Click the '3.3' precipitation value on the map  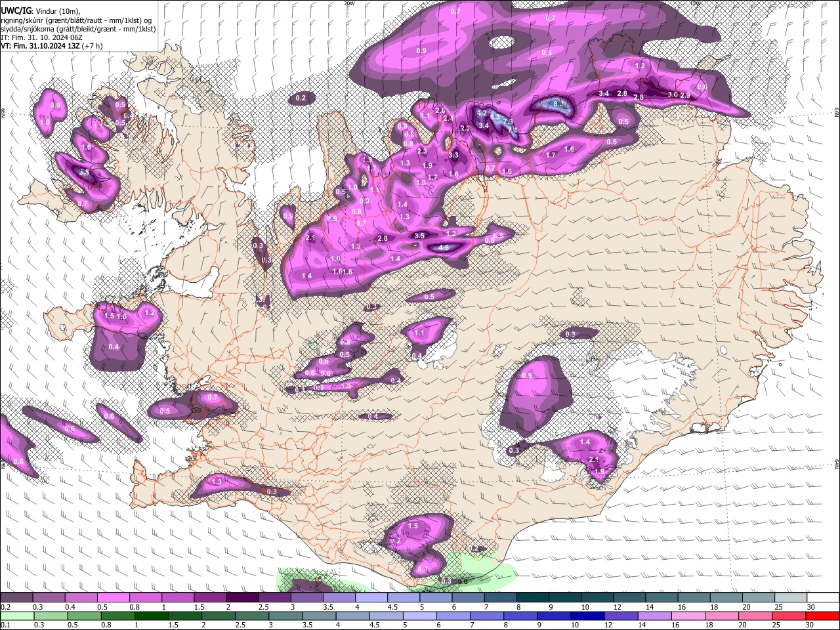453,155
